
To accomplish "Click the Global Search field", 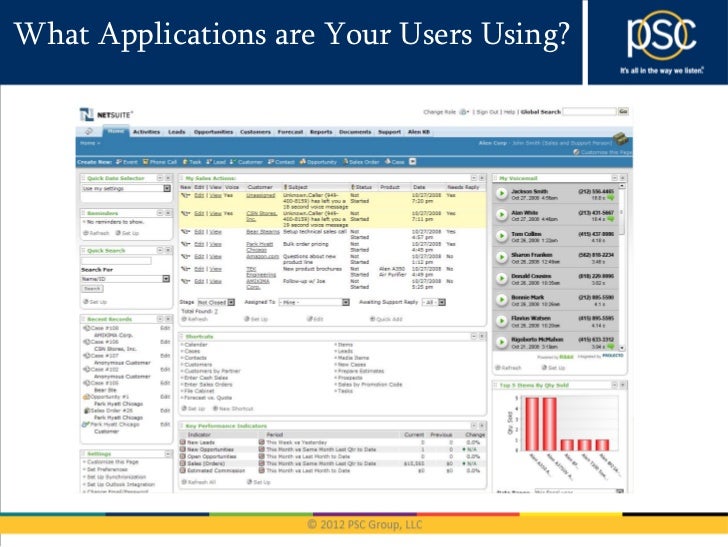I will [x=589, y=111].
